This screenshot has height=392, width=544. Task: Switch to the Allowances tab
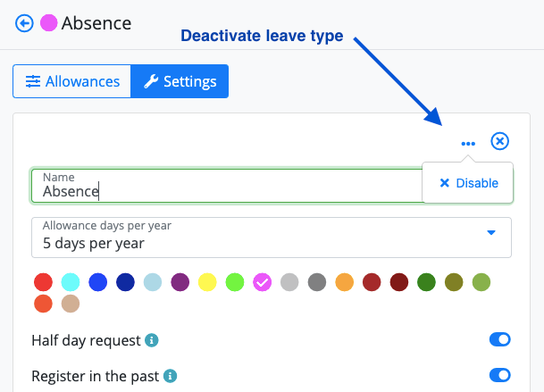(x=72, y=81)
